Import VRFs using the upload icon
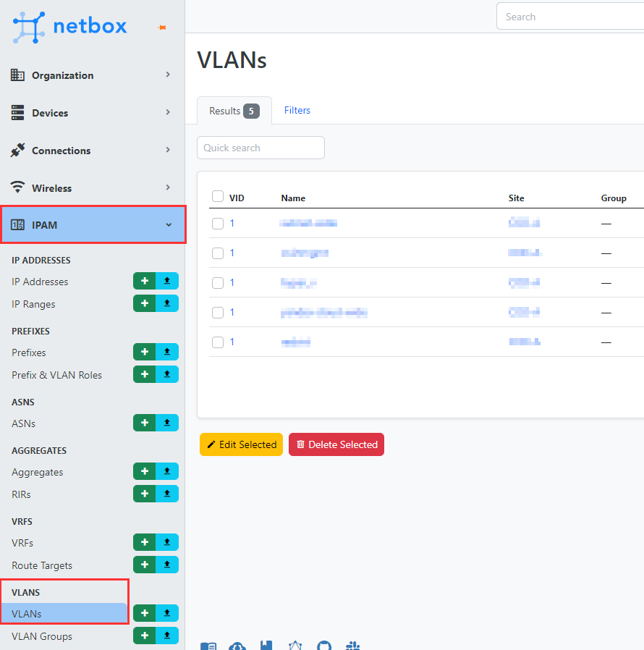Screen dimensions: 644x650 point(167,542)
